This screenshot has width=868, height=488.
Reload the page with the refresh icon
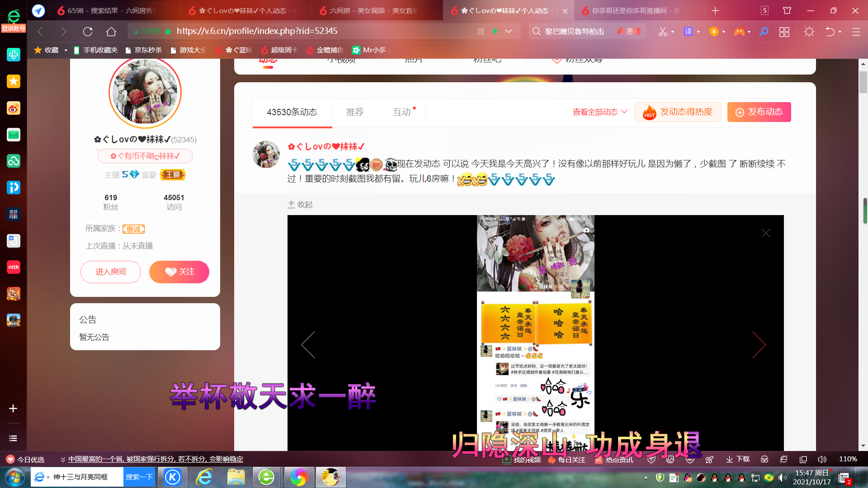point(88,31)
